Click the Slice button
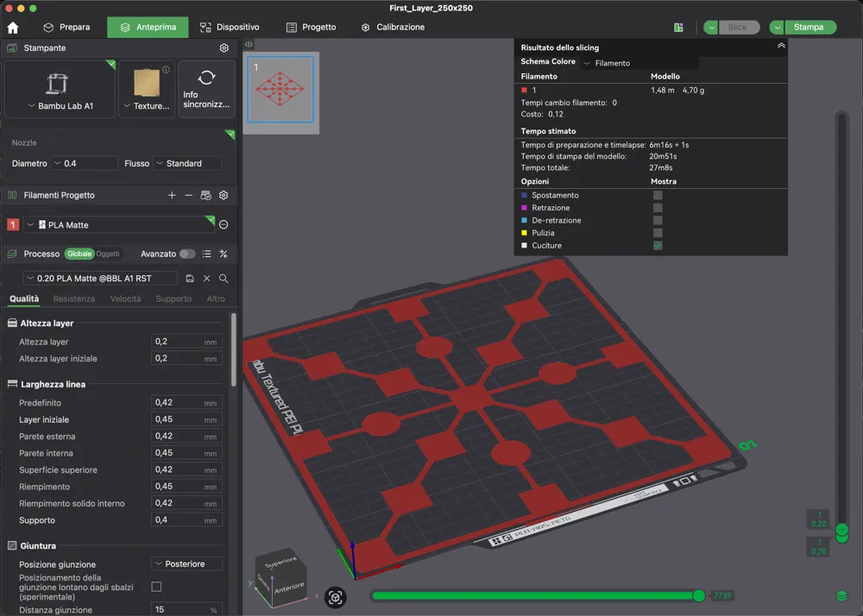The height and width of the screenshot is (616, 863). tap(738, 28)
